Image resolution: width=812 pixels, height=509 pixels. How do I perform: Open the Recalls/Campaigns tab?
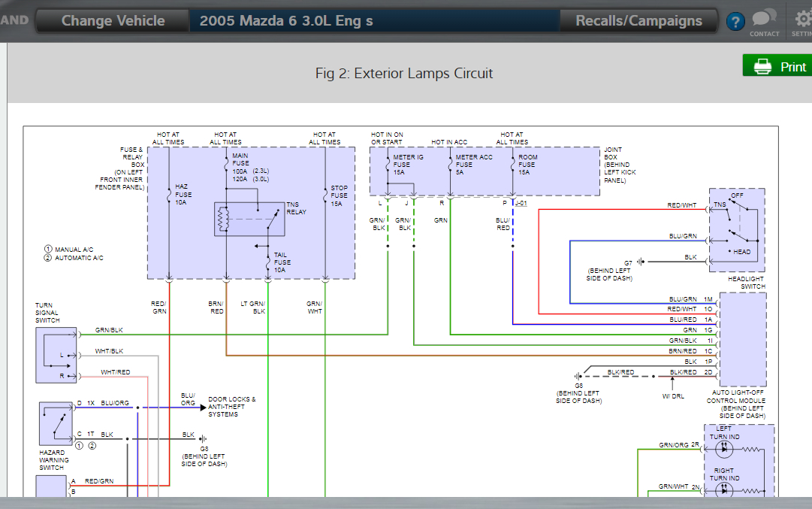coord(638,21)
